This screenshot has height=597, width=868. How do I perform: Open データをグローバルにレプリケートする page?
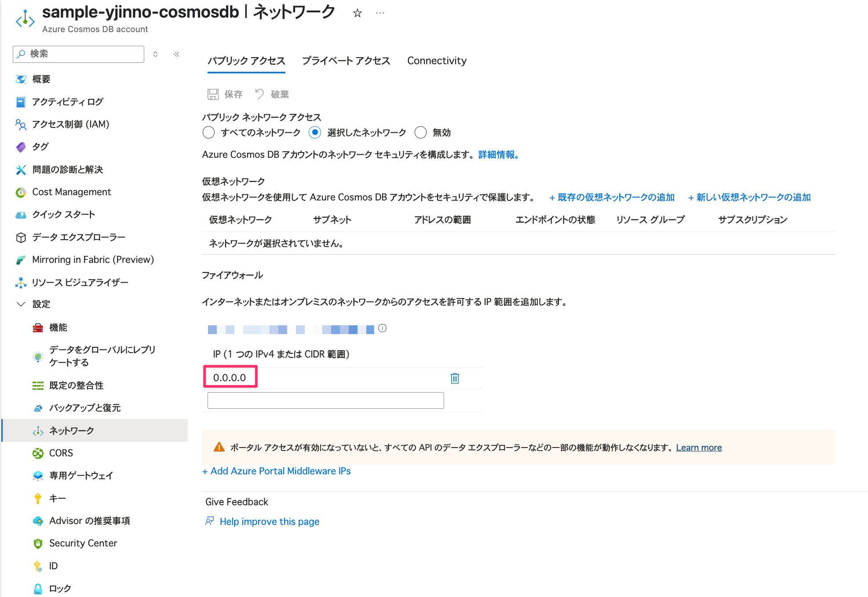pyautogui.click(x=102, y=356)
